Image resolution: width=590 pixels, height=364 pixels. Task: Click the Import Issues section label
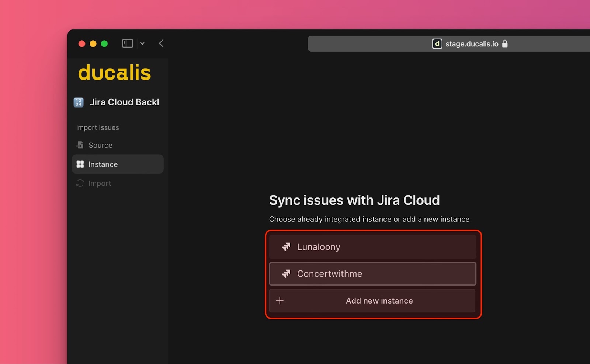97,127
